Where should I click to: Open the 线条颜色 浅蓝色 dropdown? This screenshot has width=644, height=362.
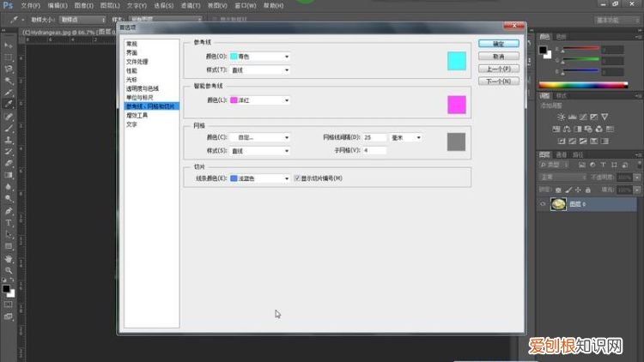[x=259, y=178]
